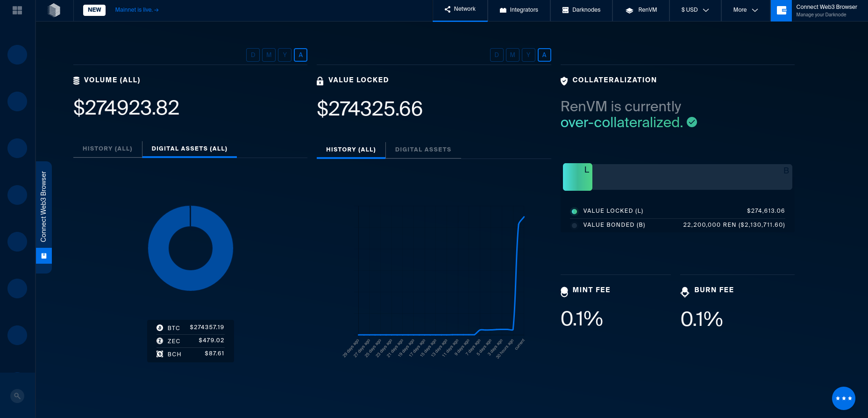868x418 pixels.
Task: Click the Value Locked padlock icon
Action: (x=320, y=81)
